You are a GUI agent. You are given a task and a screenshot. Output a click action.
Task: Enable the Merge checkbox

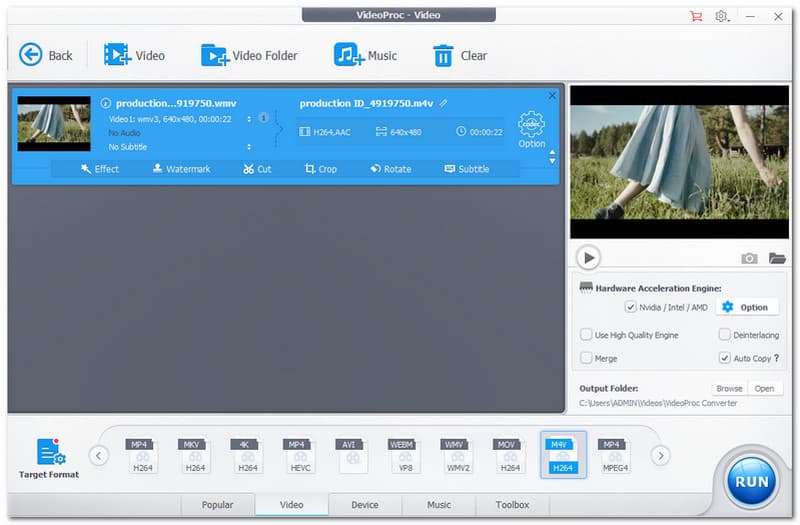coord(586,358)
